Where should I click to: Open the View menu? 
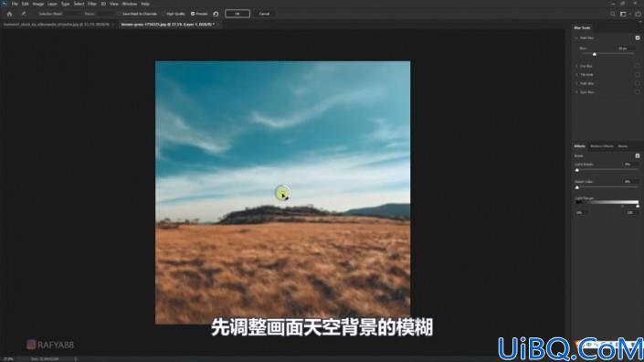[114, 4]
